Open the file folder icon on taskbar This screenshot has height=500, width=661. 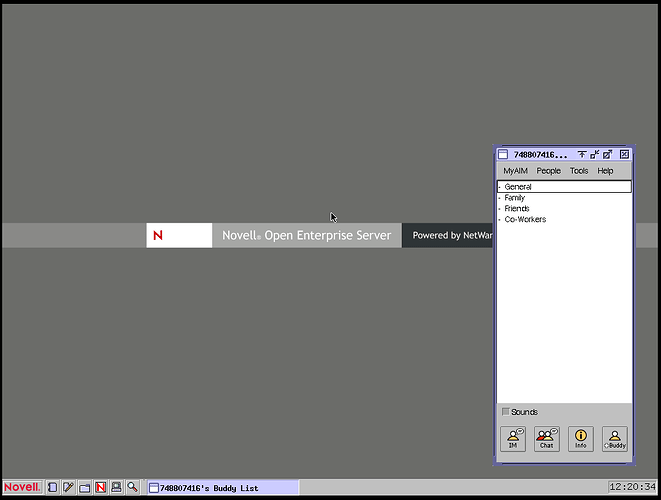(84, 487)
